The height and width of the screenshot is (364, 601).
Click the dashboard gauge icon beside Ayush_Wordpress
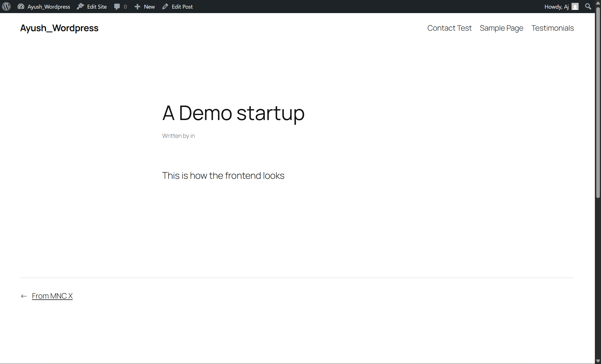[x=21, y=6]
